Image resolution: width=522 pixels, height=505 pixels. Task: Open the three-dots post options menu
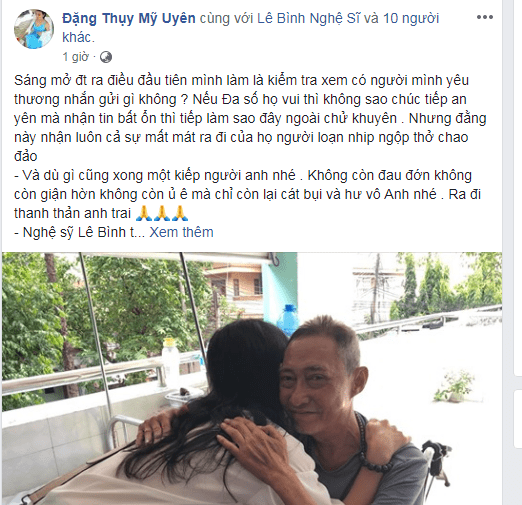[485, 17]
